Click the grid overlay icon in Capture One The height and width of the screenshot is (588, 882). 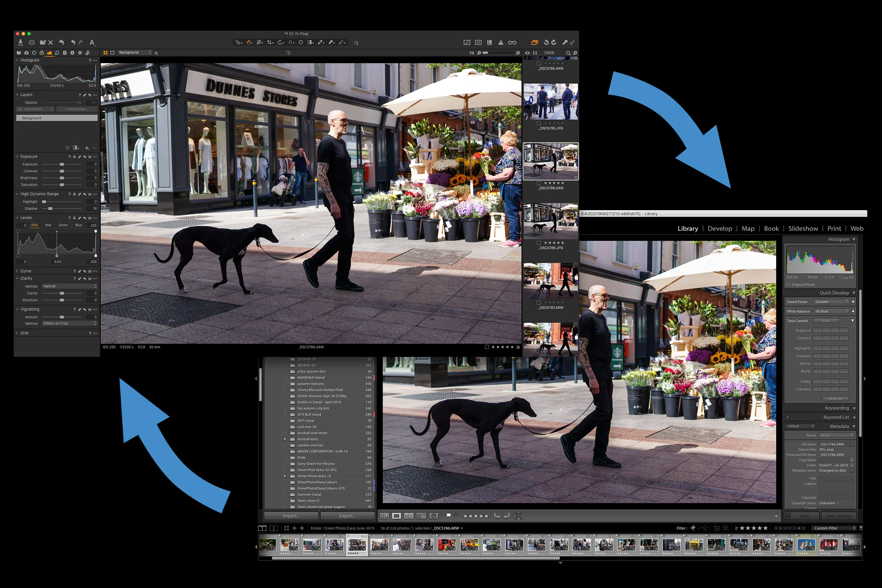(478, 43)
